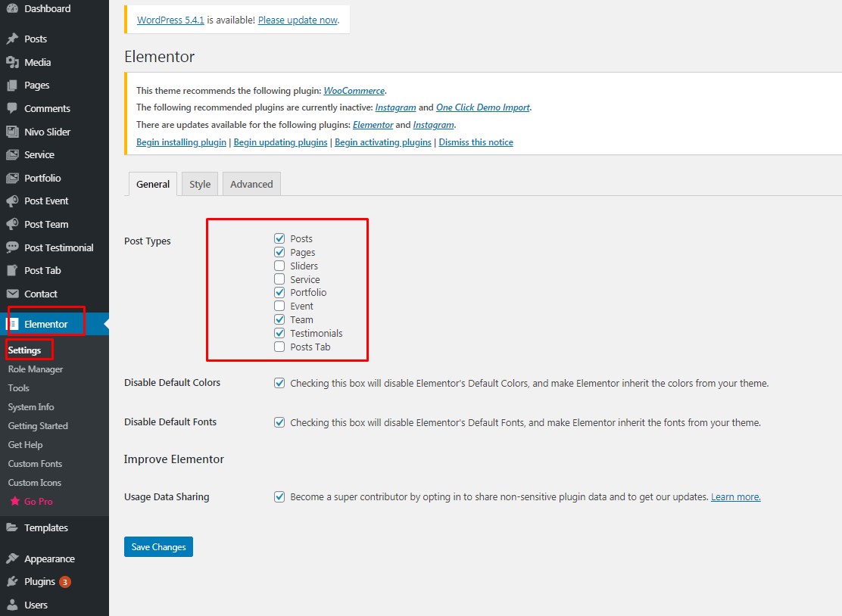The width and height of the screenshot is (842, 616).
Task: Click the Nivo Slider icon
Action: pos(12,132)
